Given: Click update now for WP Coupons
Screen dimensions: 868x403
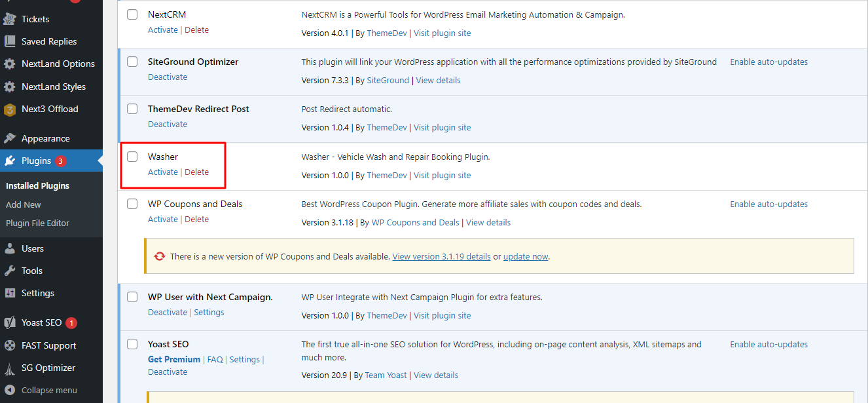Looking at the screenshot, I should coord(526,257).
